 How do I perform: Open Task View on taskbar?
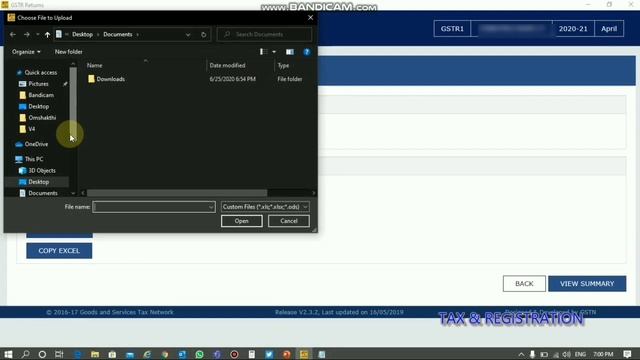(x=59, y=354)
